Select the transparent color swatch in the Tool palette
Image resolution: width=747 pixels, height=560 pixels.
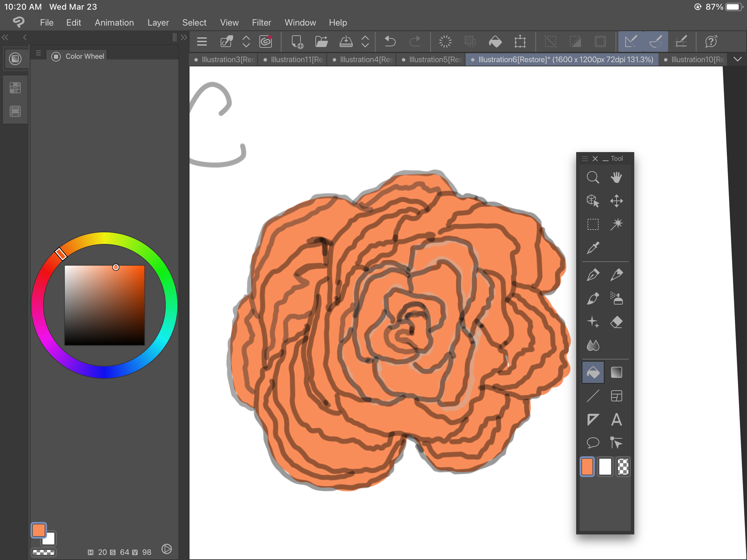623,467
